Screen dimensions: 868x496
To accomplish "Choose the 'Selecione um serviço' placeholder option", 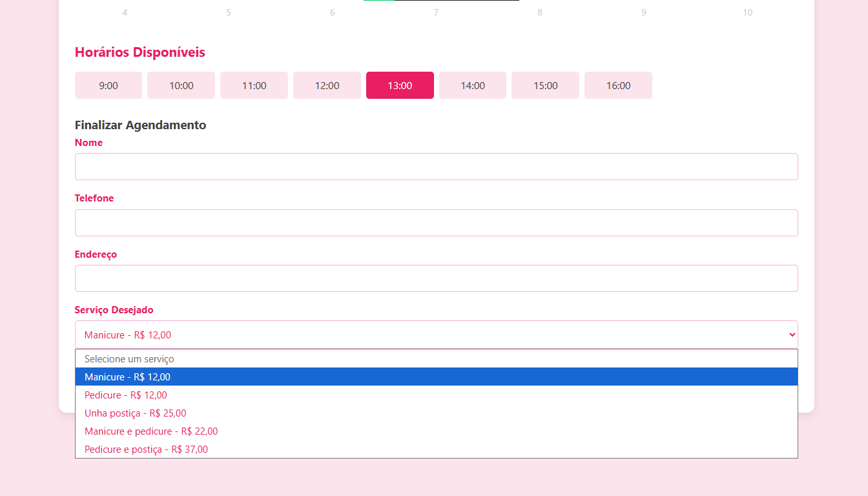I will point(129,359).
